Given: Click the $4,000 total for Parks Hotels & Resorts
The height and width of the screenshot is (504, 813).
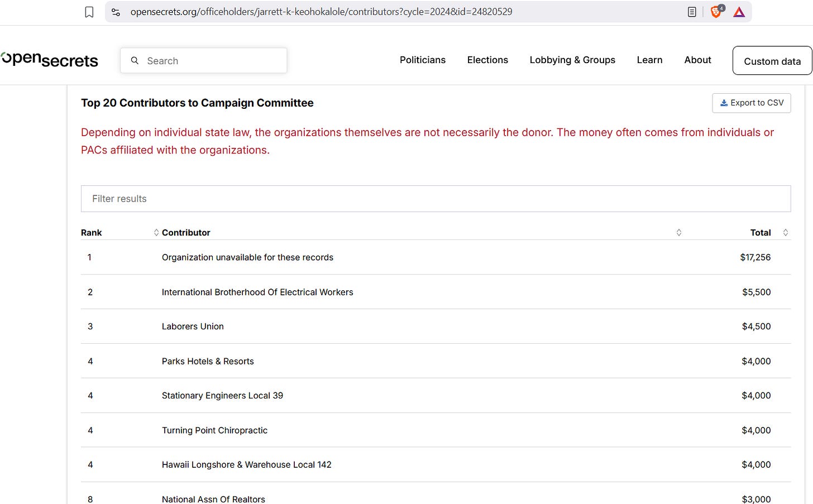Looking at the screenshot, I should (757, 362).
